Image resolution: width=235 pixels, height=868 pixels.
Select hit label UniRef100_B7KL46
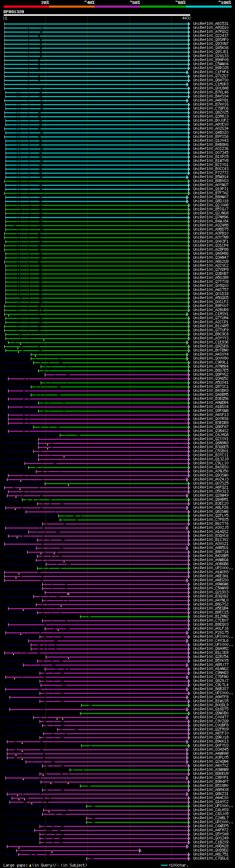(211, 92)
